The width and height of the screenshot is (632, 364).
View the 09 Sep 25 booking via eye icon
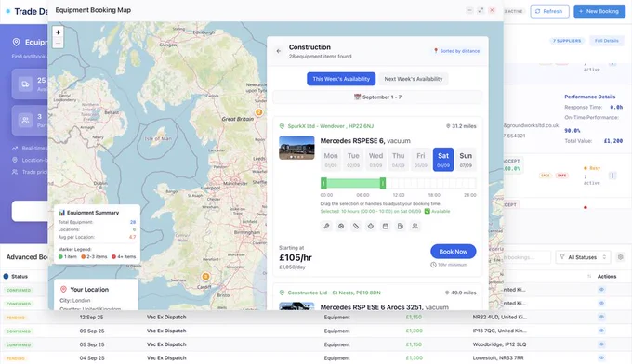(x=601, y=331)
